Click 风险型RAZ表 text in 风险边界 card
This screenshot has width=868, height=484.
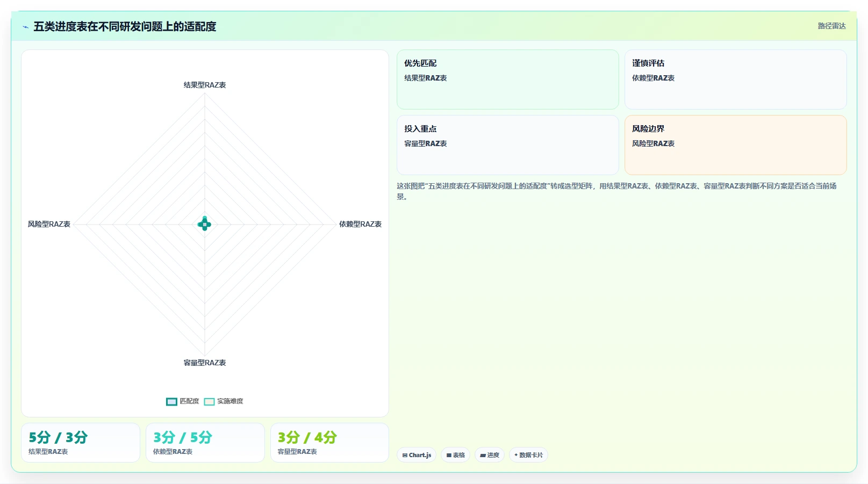coord(653,143)
